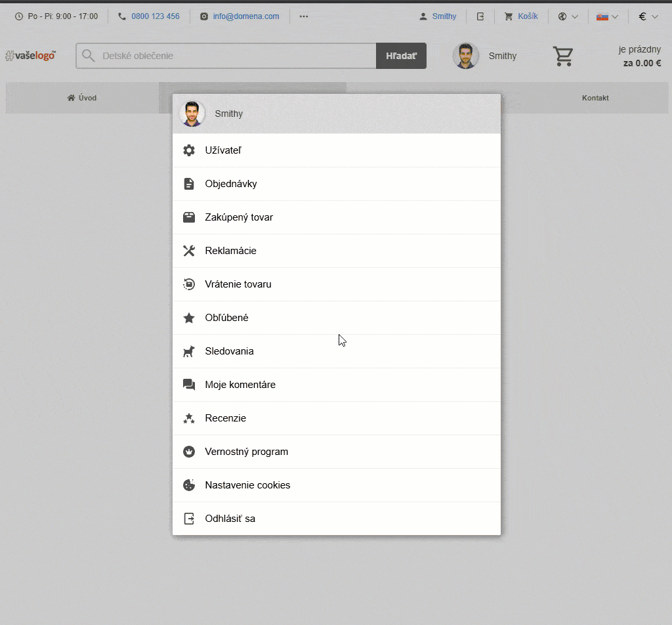Click the crown icon for Vernostný program
672x625 pixels.
click(x=189, y=452)
